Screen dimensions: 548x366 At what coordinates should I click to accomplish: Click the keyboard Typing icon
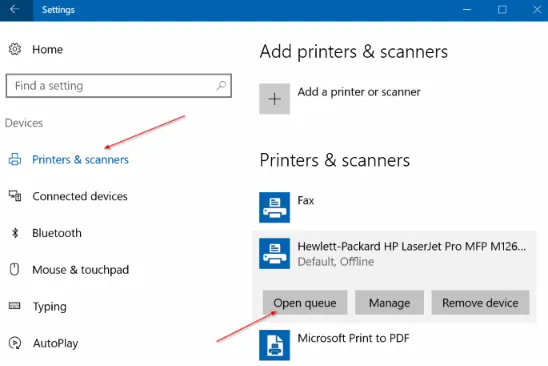click(x=14, y=306)
